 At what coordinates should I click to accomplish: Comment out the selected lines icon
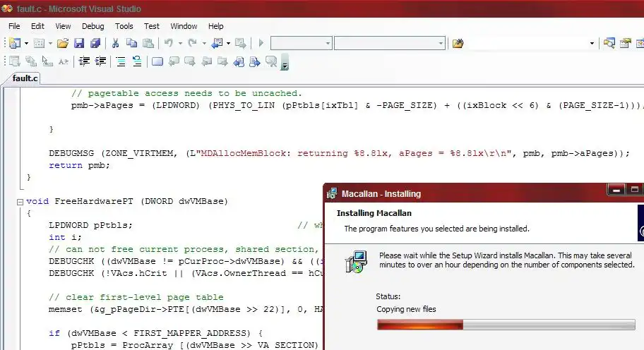121,61
